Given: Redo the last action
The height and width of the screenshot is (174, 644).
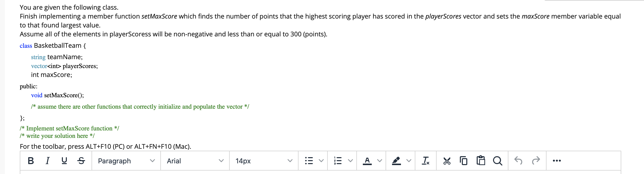Looking at the screenshot, I should click(537, 161).
